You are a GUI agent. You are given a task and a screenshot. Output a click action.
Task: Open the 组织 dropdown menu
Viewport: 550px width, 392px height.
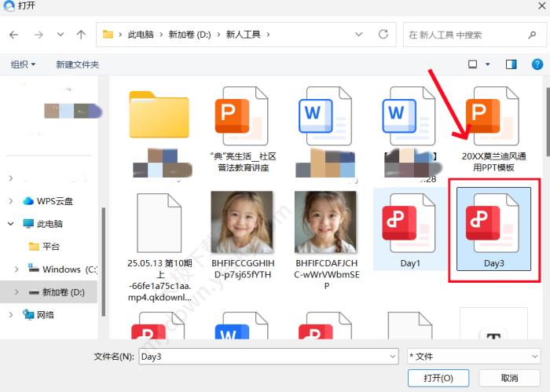point(24,64)
